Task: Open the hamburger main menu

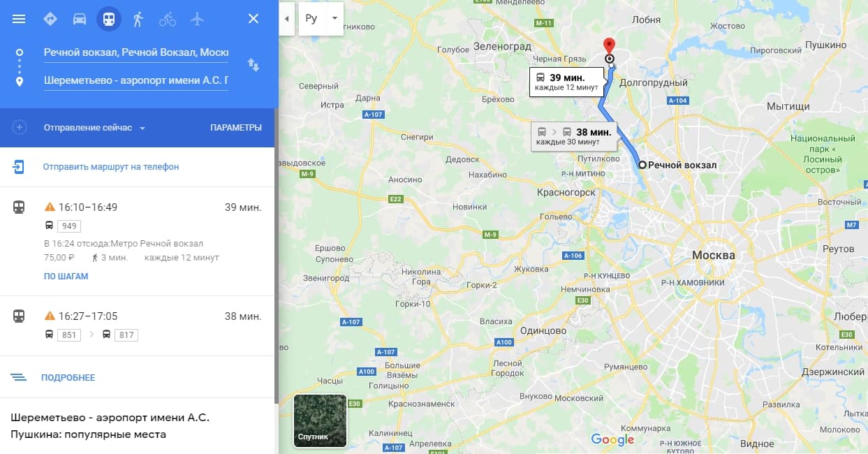Action: click(19, 19)
